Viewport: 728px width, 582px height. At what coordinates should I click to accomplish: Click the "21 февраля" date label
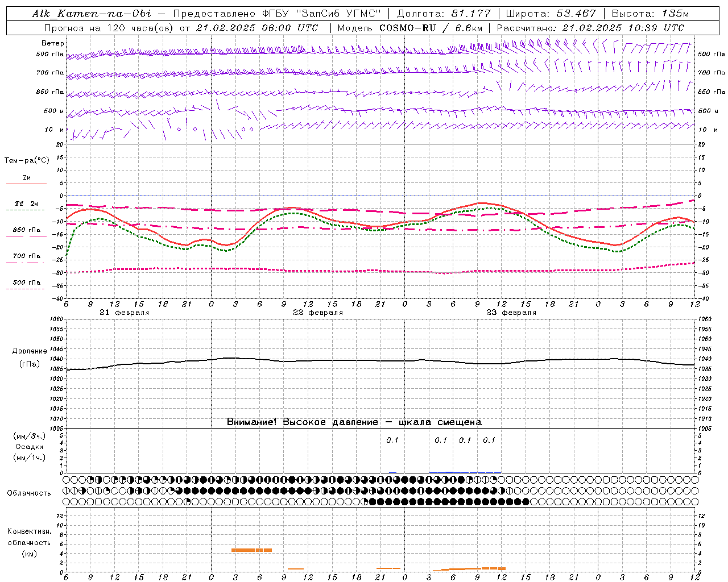click(x=125, y=313)
